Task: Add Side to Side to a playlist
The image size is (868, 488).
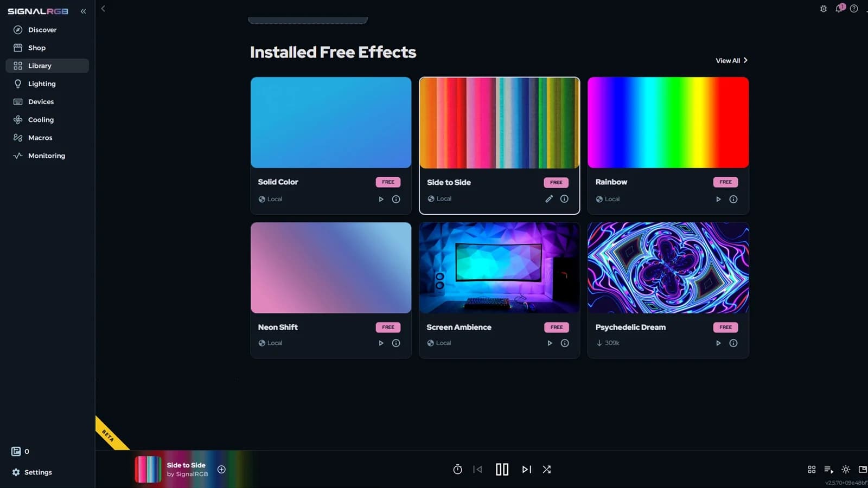Action: click(221, 470)
